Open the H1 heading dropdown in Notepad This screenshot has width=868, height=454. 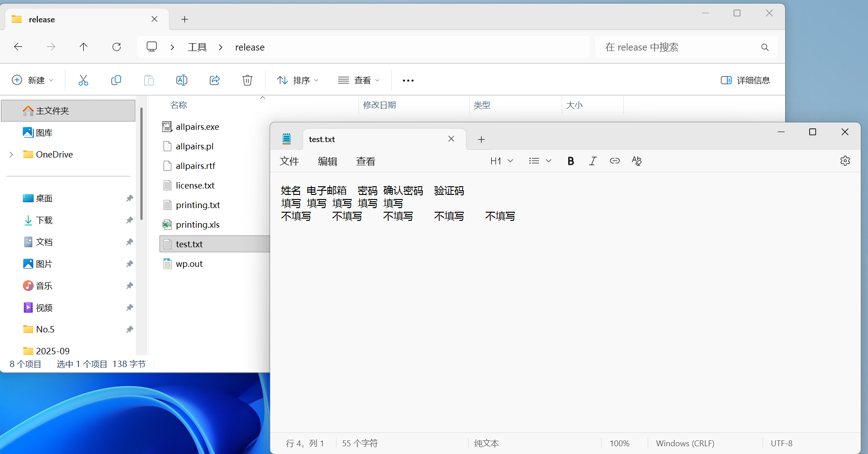coord(502,161)
